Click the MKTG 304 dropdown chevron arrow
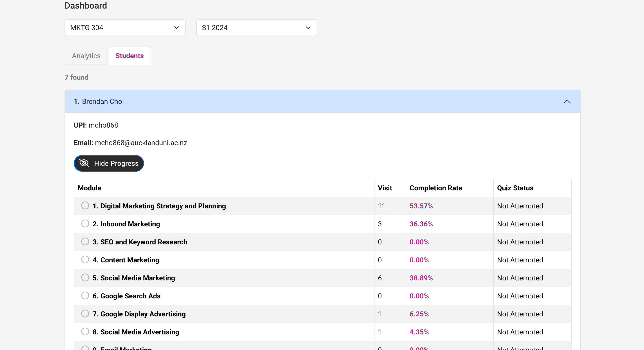Viewport: 644px width, 350px height. point(176,28)
